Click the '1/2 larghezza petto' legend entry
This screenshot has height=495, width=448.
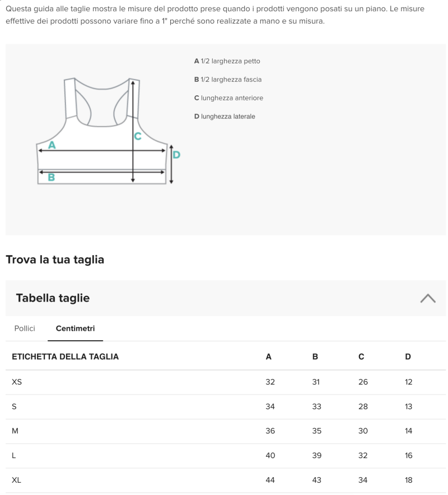(227, 61)
